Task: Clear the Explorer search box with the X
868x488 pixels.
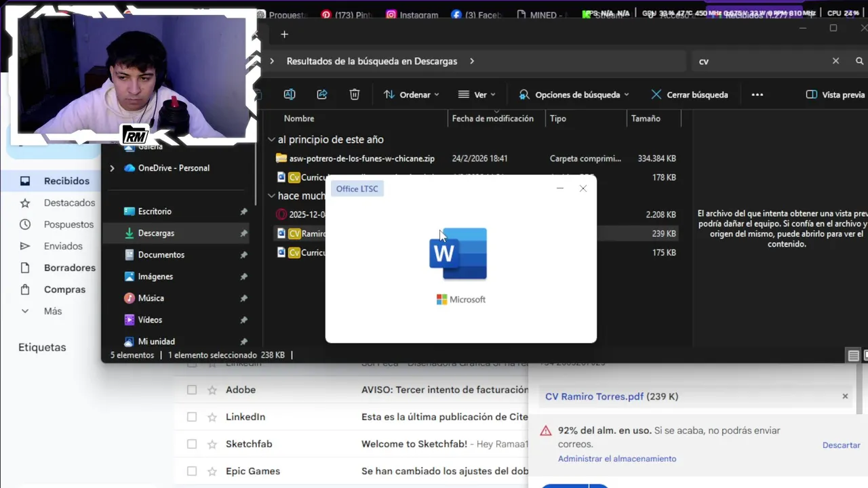Action: point(835,61)
